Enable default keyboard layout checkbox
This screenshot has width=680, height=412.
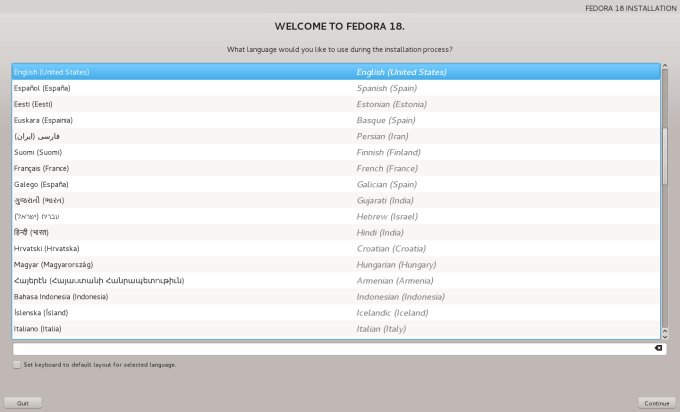pos(17,365)
